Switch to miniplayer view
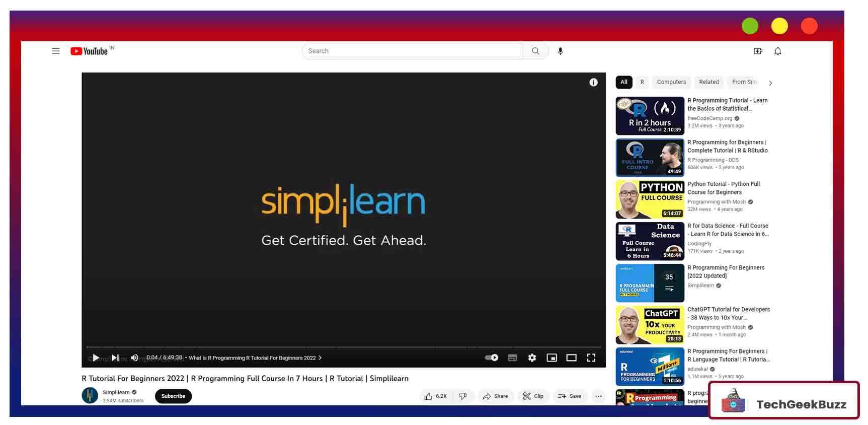 coord(551,358)
